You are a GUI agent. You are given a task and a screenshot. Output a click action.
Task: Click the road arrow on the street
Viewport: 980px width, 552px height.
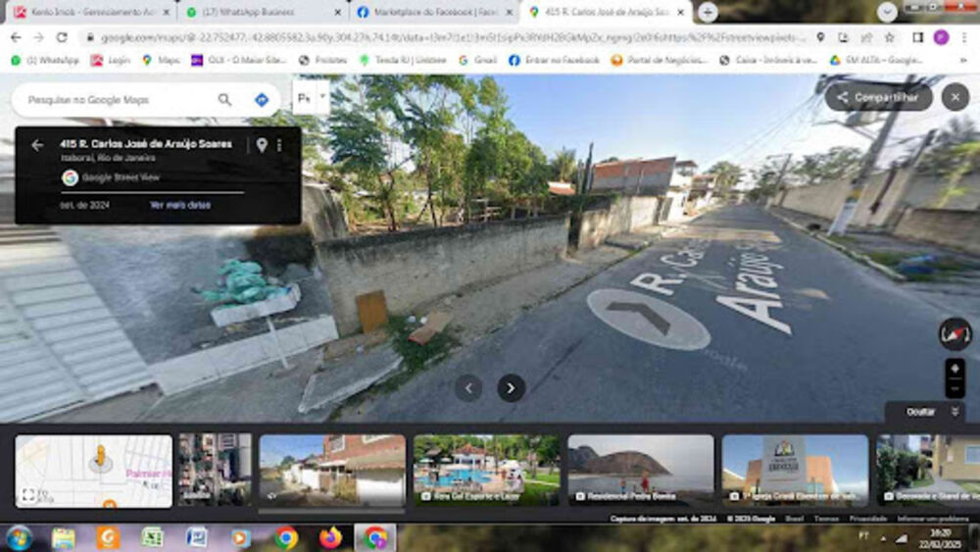[648, 319]
